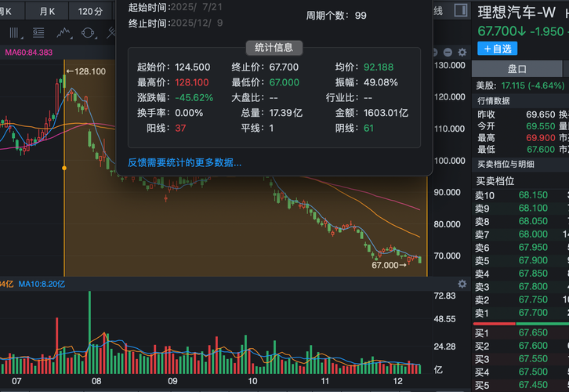Click the 理想汽车-W stock title
Viewport: 569px width, 392px height.
[x=516, y=13]
